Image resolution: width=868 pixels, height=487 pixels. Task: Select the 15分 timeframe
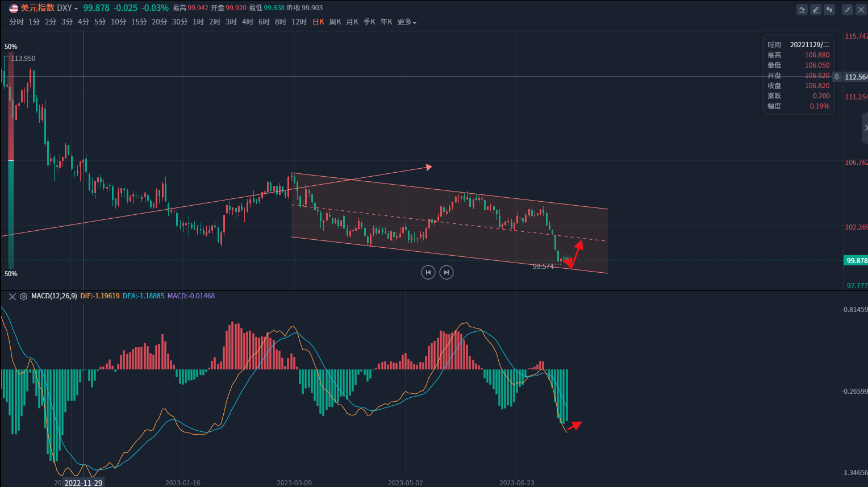click(139, 22)
